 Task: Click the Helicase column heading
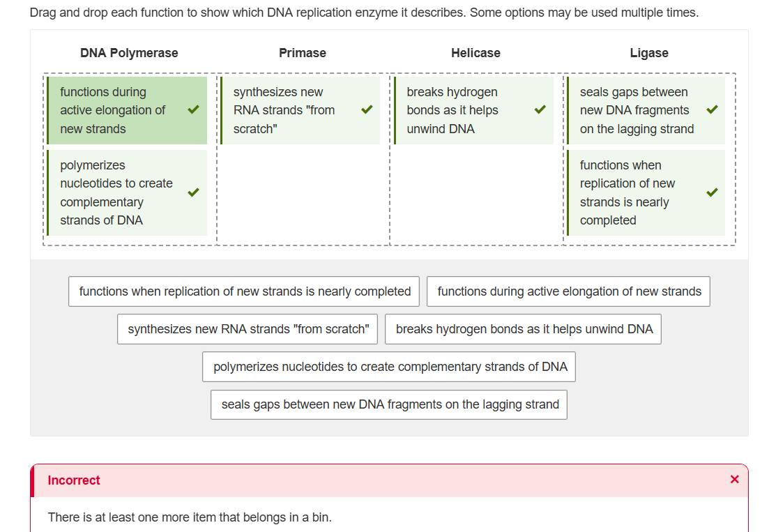coord(475,52)
